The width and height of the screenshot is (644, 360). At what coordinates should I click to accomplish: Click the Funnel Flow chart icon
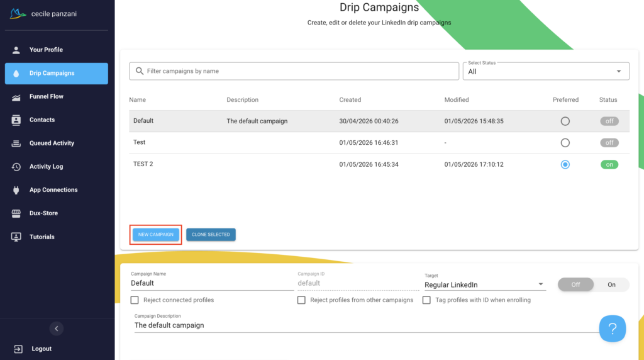click(x=16, y=97)
